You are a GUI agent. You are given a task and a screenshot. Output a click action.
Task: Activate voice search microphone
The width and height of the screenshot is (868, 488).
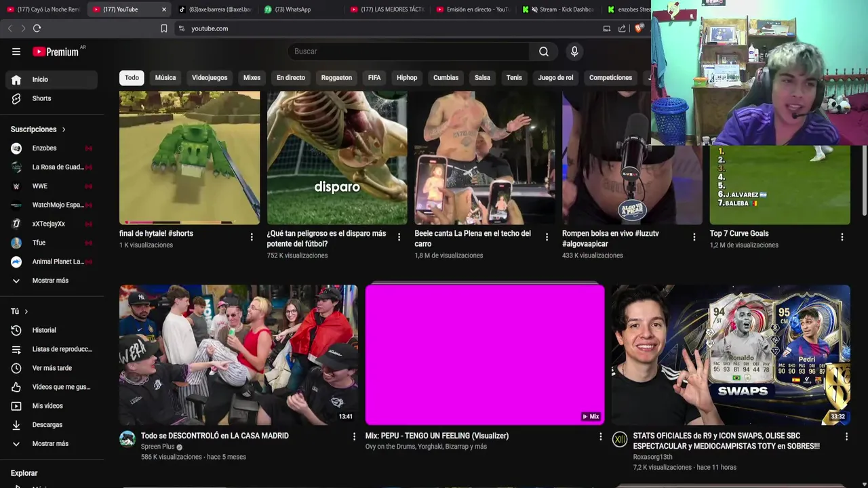pos(574,52)
